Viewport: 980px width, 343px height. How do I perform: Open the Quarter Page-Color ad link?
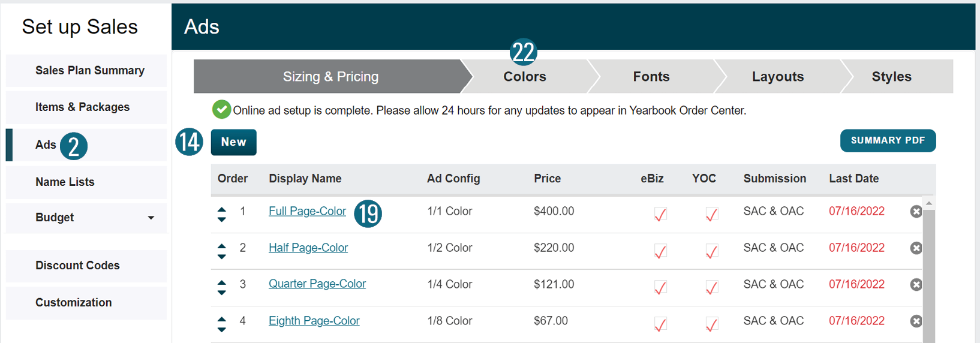click(317, 284)
